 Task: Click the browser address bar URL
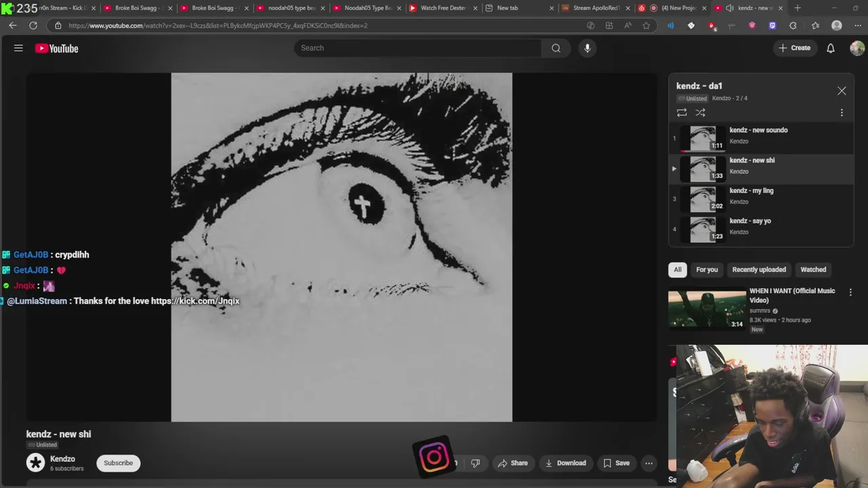tap(218, 25)
